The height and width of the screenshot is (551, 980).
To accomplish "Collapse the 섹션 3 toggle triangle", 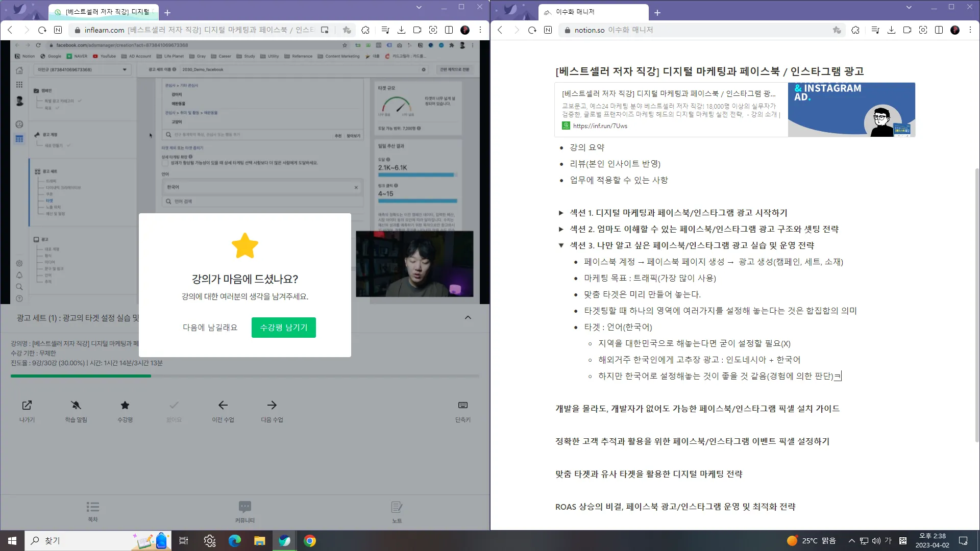I will (x=561, y=245).
